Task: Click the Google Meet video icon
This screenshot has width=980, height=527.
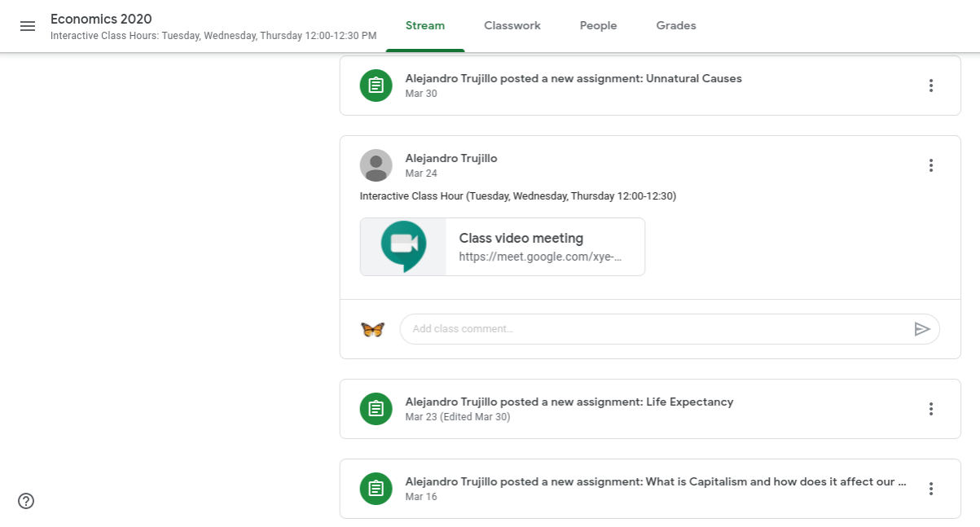Action: [x=404, y=246]
